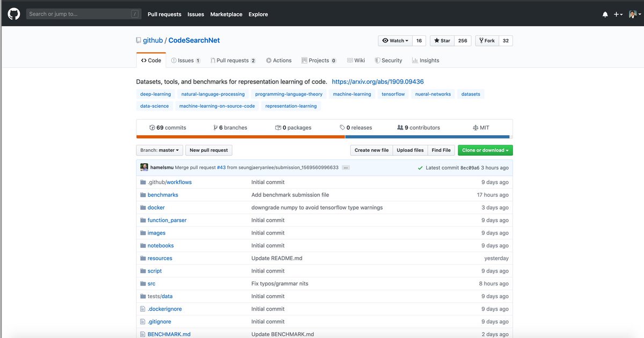
Task: Open the notifications bell icon
Action: (605, 14)
